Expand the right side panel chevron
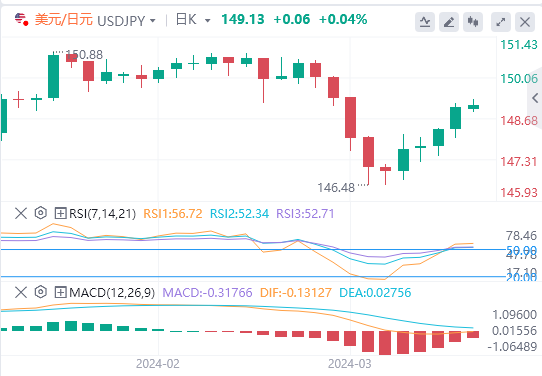542x376 pixels. 535,98
